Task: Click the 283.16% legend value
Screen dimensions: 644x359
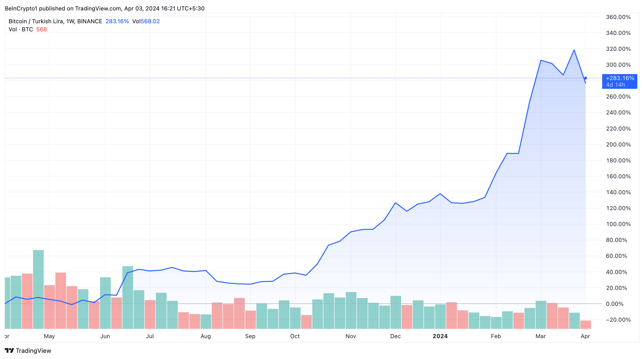Action: [x=117, y=21]
